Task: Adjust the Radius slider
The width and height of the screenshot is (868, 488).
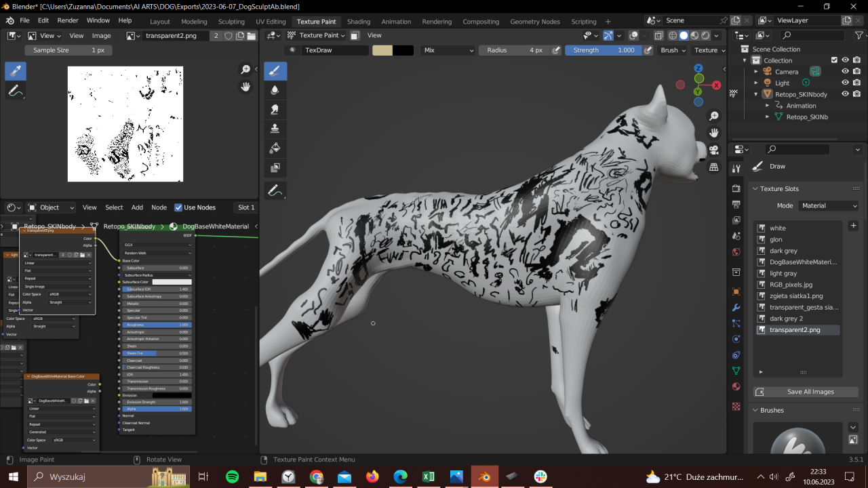Action: (x=514, y=50)
